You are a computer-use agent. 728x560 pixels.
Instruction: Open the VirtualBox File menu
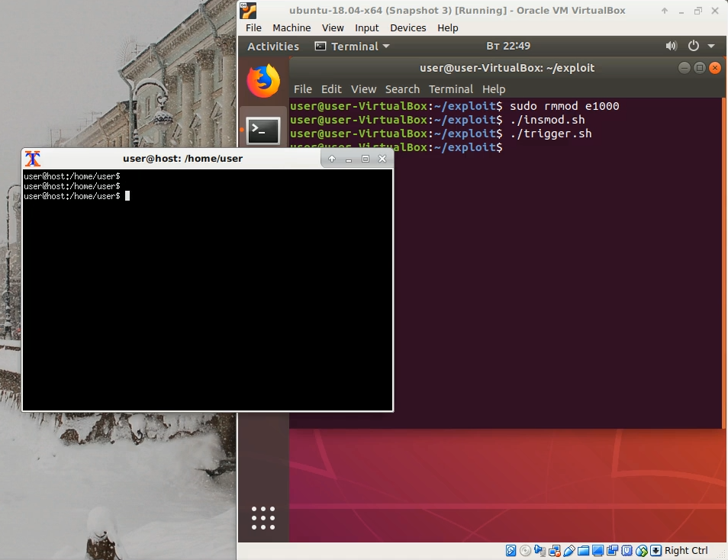tap(253, 28)
